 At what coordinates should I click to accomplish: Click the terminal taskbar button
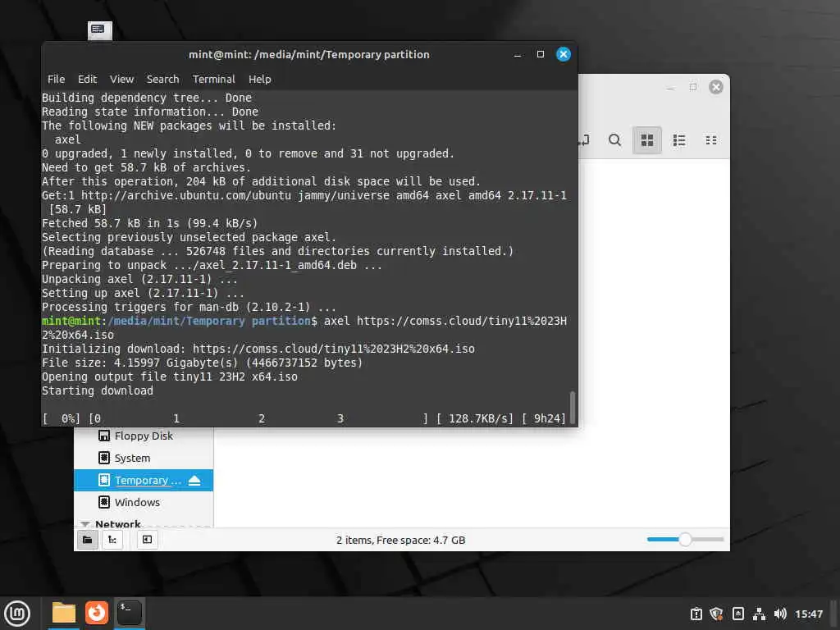tap(129, 614)
